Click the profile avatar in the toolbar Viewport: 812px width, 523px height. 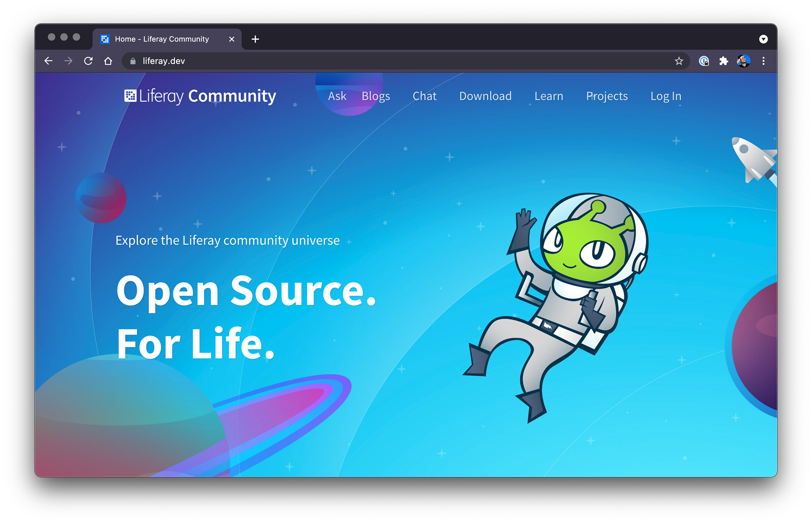point(744,61)
